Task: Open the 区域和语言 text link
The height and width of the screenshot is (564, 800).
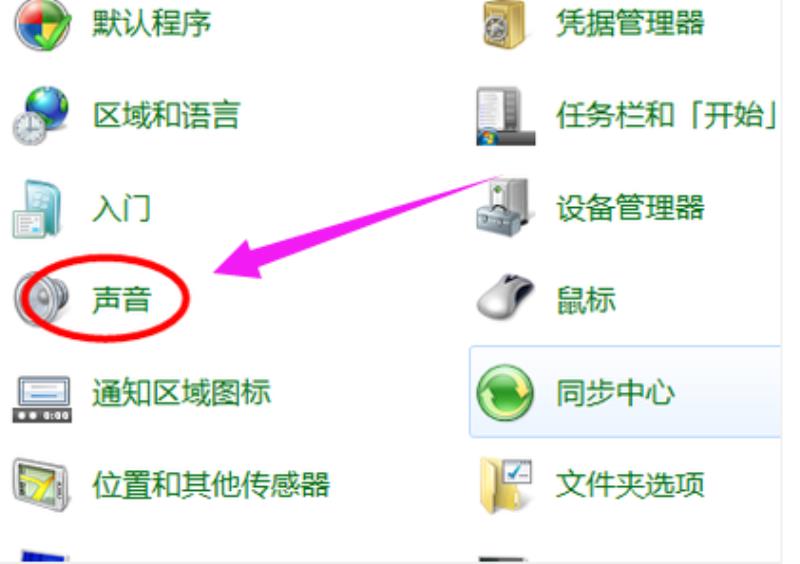Action: tap(166, 115)
